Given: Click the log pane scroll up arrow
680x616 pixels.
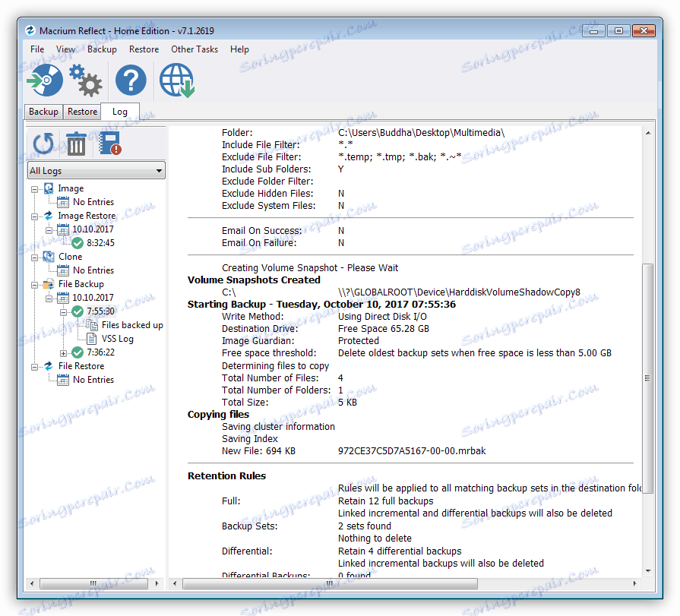Looking at the screenshot, I should (x=648, y=133).
